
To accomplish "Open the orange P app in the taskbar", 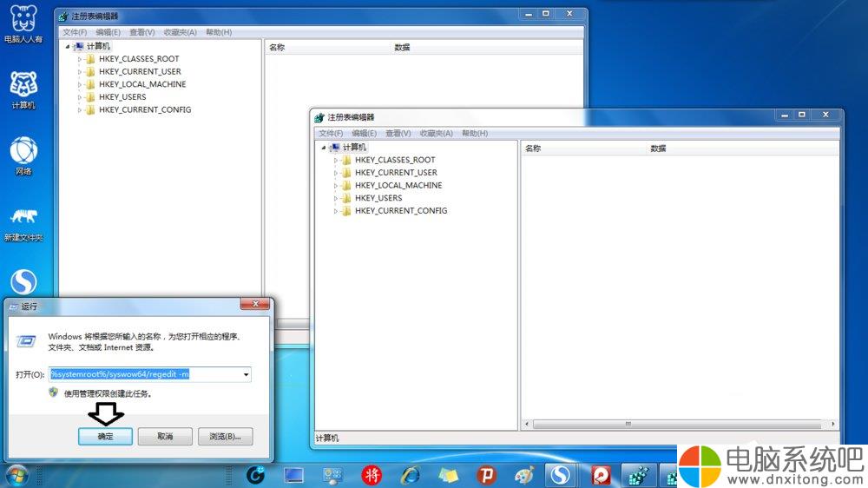I will coord(486,475).
